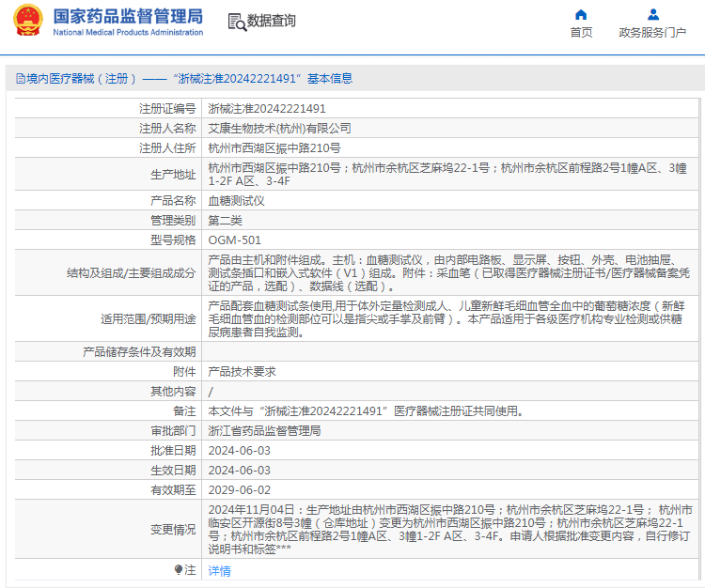705x588 pixels.
Task: Click 产品储存条件及有效期 row label
Action: [x=139, y=352]
